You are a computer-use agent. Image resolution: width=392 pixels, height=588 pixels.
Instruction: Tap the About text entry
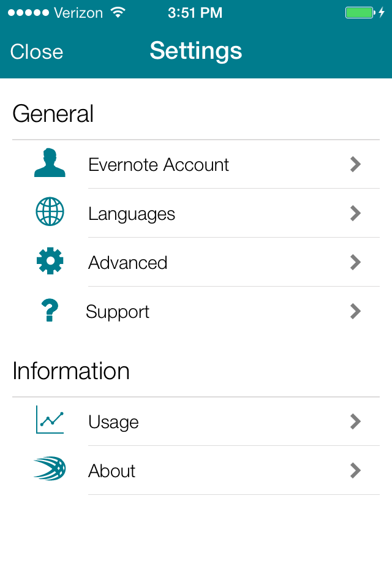tap(111, 471)
